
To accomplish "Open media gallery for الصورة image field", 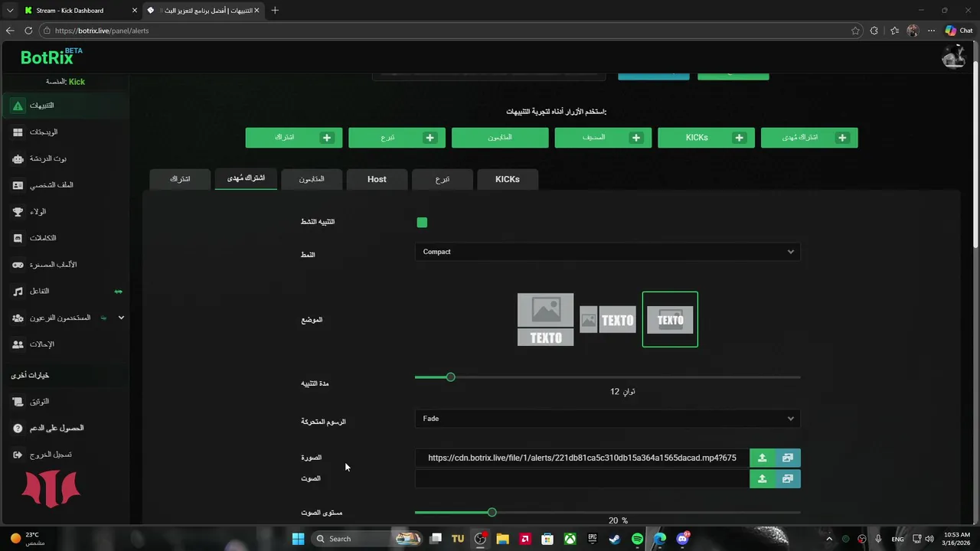I will 788,458.
